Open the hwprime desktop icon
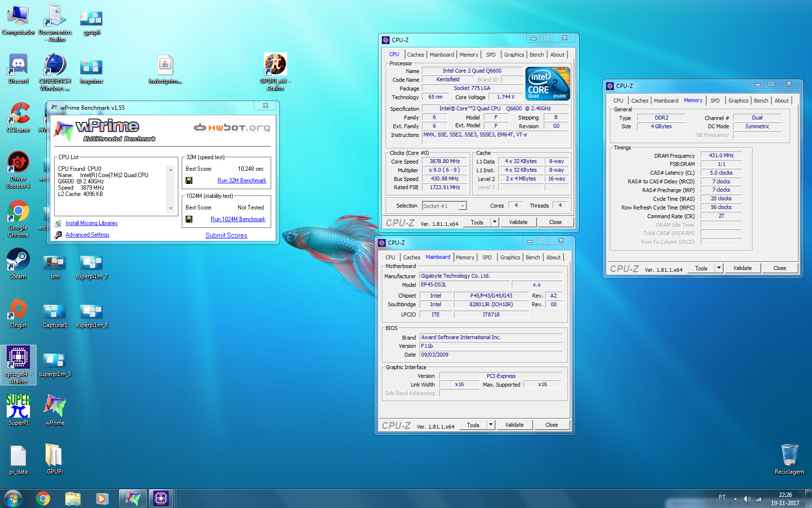This screenshot has width=812, height=508. [92, 72]
